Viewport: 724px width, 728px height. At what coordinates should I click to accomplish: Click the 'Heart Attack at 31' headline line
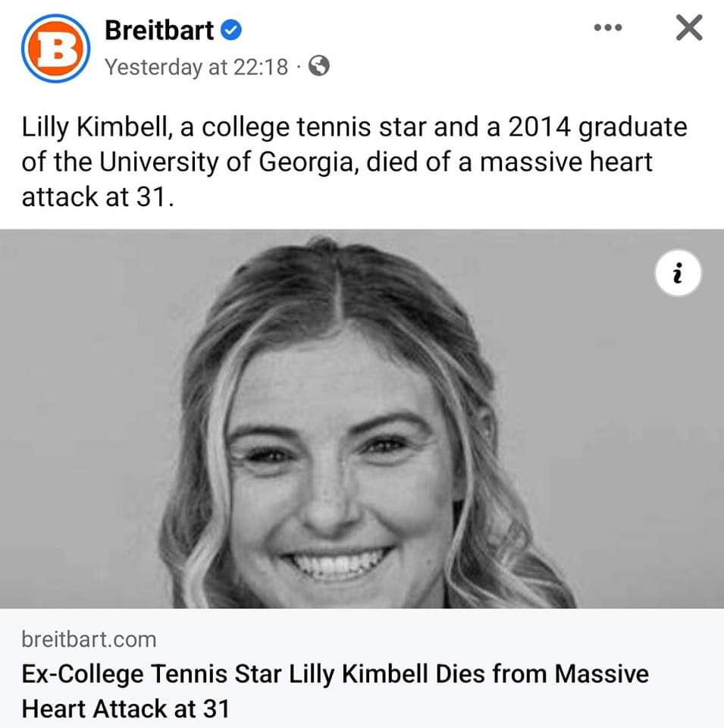click(125, 708)
